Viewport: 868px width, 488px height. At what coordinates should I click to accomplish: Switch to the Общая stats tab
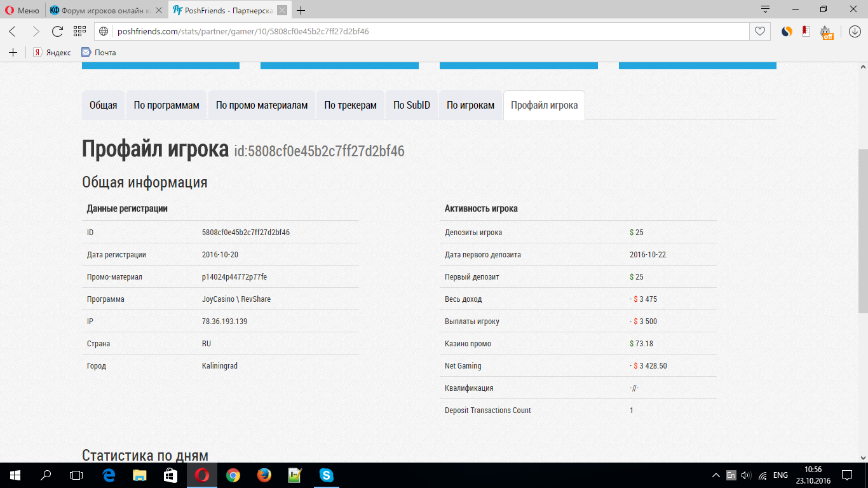coord(103,105)
